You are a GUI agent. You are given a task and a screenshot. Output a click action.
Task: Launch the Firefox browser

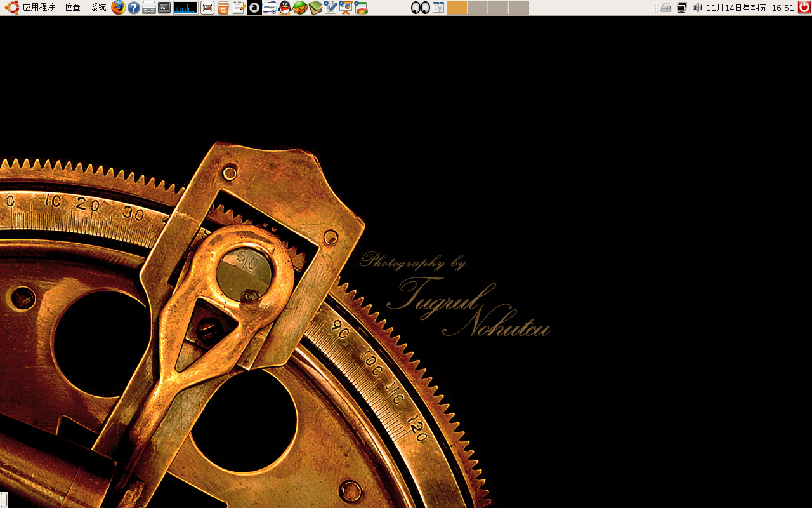pos(119,8)
